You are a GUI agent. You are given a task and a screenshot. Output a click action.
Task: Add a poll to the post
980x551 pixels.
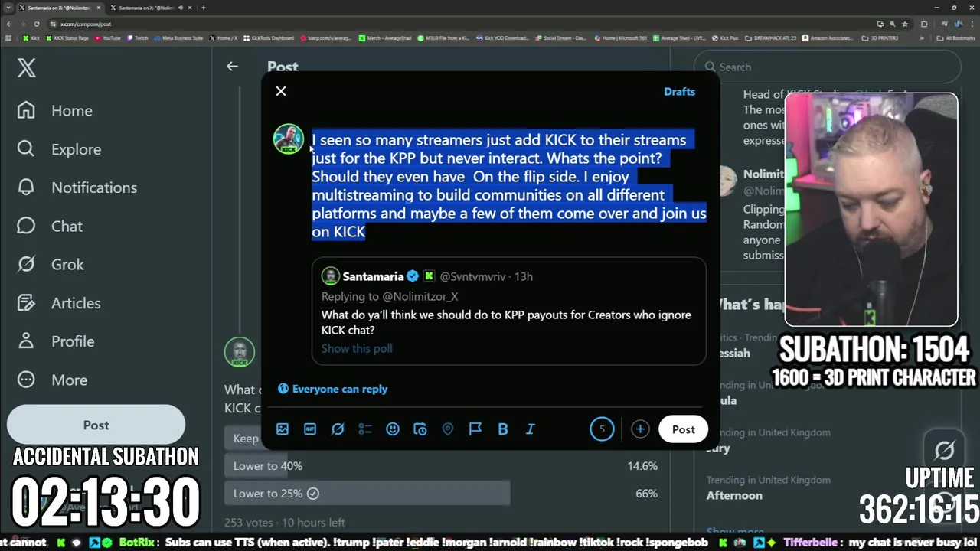[x=365, y=429]
